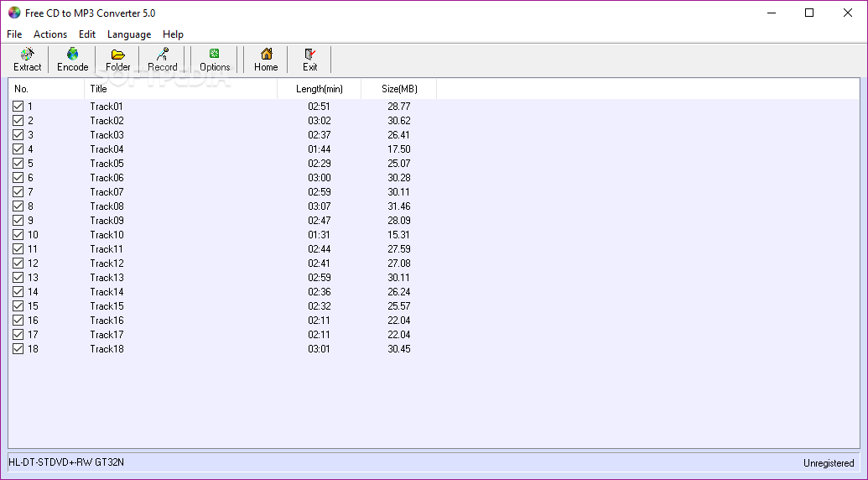
Task: Click the 02:51 length of Track01
Action: [320, 107]
